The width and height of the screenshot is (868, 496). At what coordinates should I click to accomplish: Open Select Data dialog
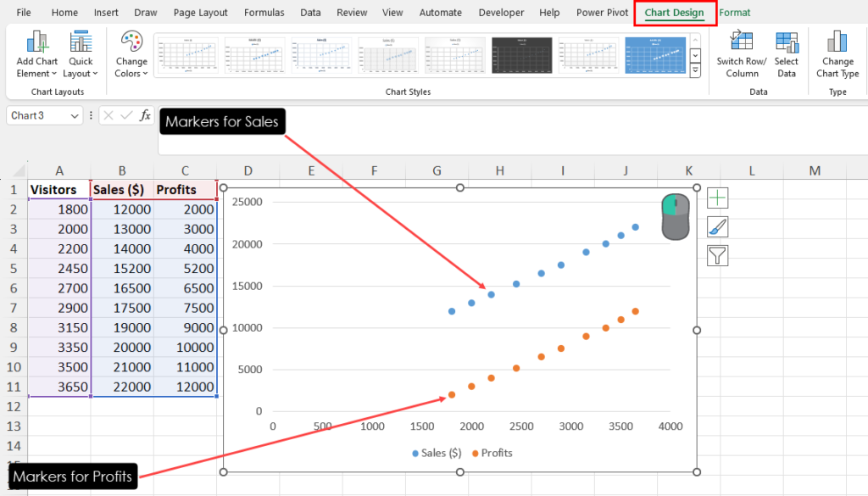click(786, 55)
